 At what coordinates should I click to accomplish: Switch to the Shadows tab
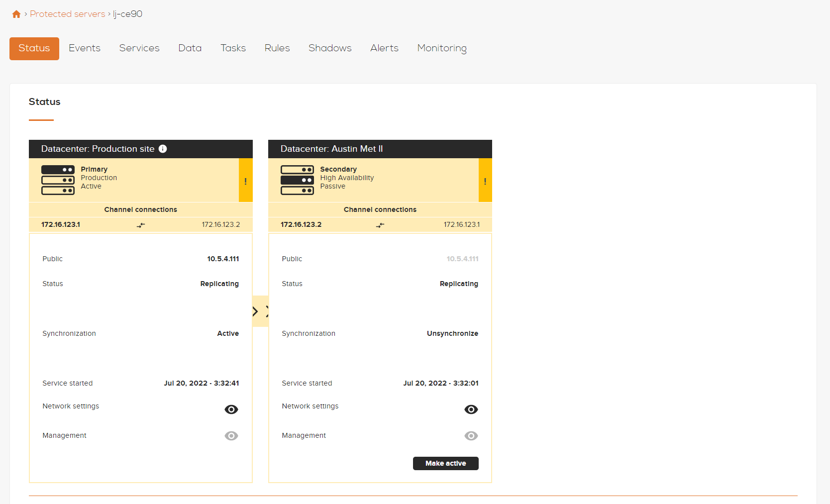330,48
